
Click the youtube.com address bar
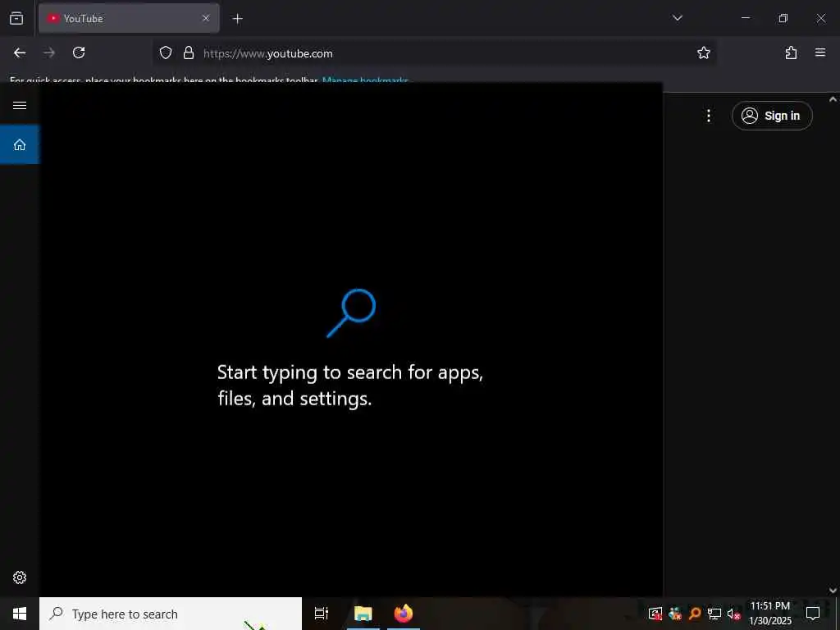[434, 53]
